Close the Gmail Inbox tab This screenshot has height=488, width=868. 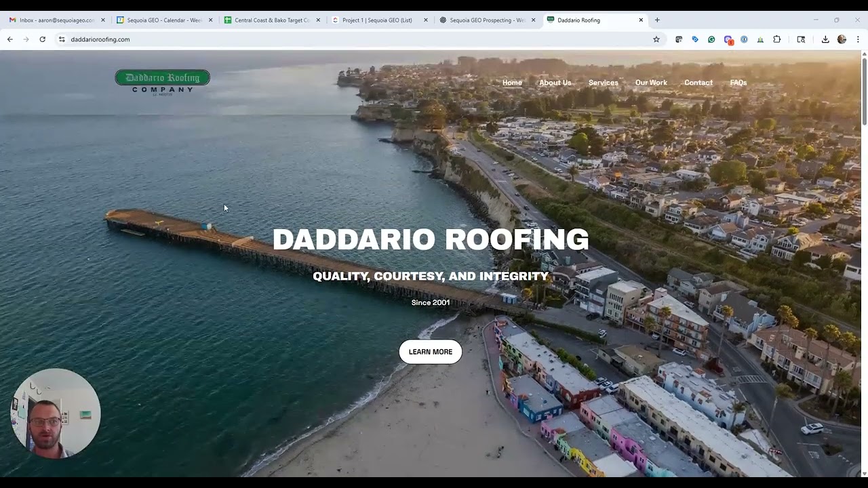[x=103, y=20]
